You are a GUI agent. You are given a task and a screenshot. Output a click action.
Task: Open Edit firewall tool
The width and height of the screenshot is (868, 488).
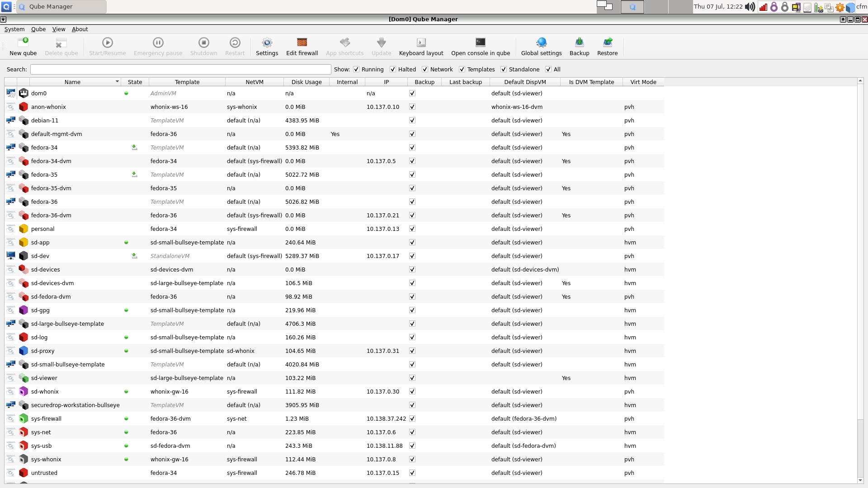pyautogui.click(x=302, y=43)
